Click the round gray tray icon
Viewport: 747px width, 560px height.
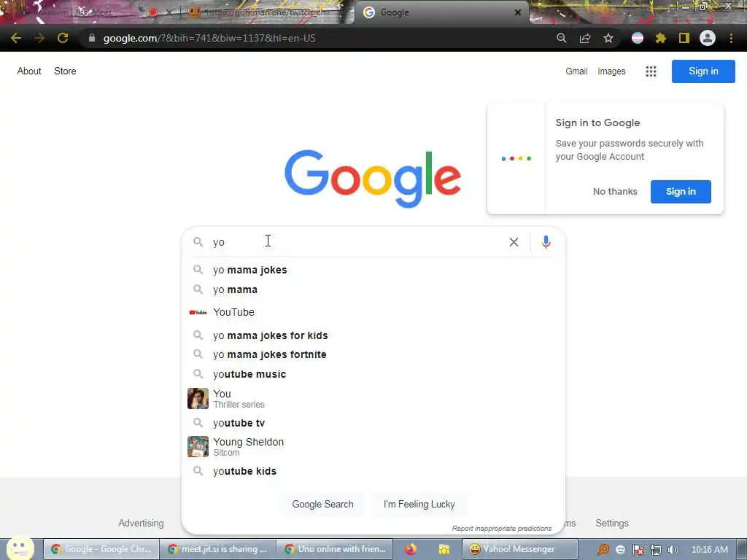620,550
